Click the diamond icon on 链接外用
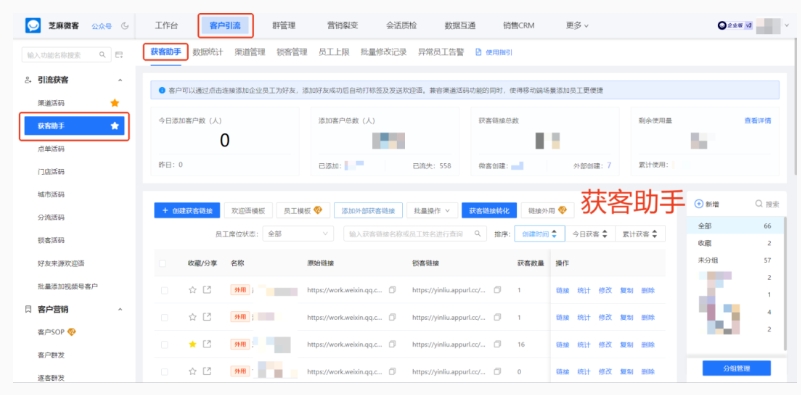 [562, 210]
